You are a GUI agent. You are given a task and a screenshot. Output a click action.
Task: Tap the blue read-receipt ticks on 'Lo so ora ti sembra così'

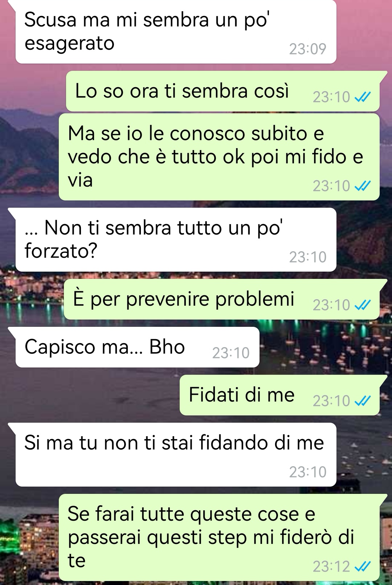362,97
